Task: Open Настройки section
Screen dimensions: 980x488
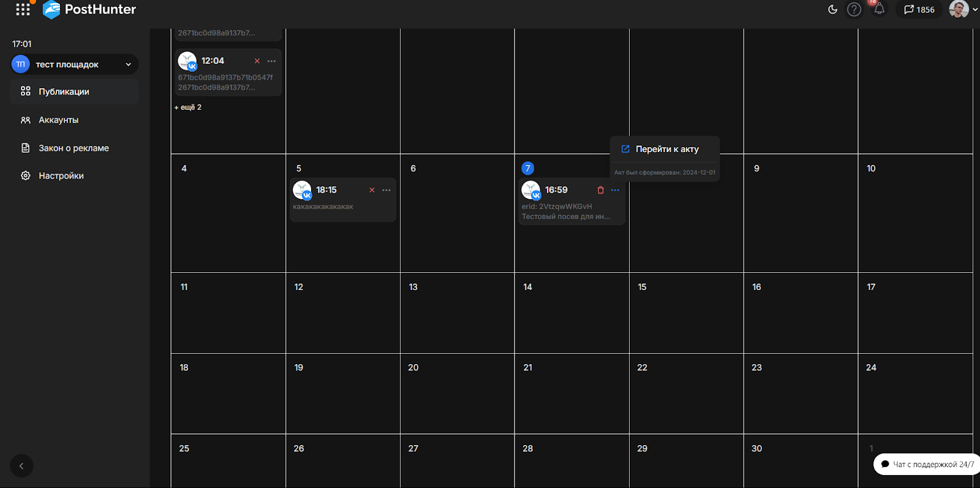Action: pyautogui.click(x=75, y=175)
